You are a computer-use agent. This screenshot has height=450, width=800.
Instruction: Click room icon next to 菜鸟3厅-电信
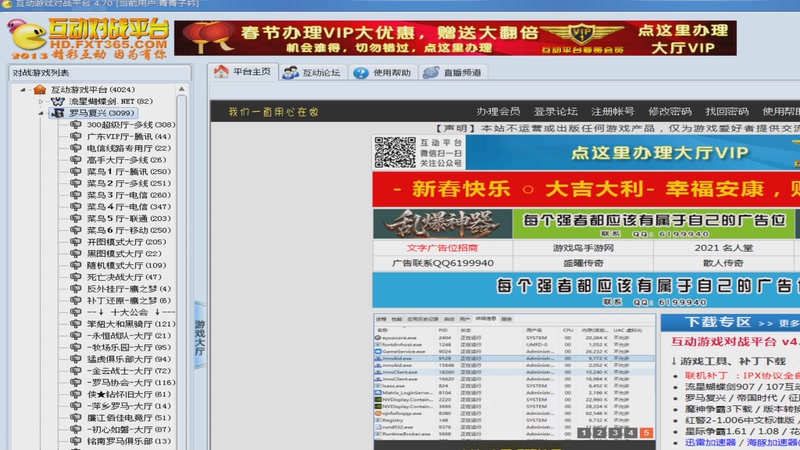[76, 195]
